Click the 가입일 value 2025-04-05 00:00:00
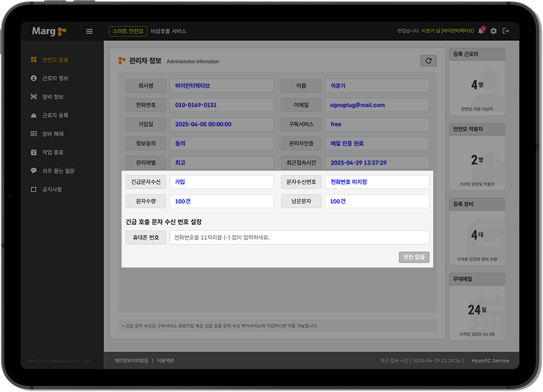543x392 pixels. 203,125
